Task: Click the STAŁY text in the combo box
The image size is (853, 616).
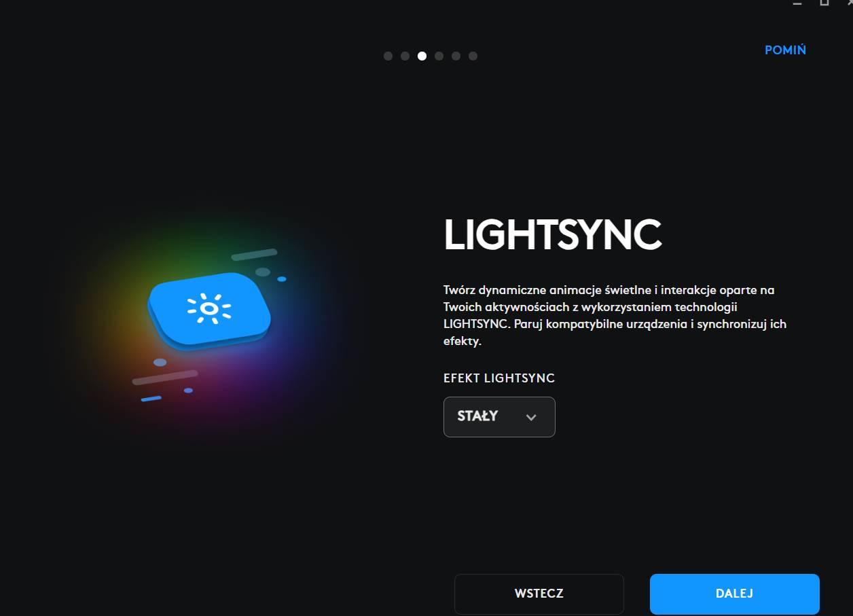Action: point(477,416)
